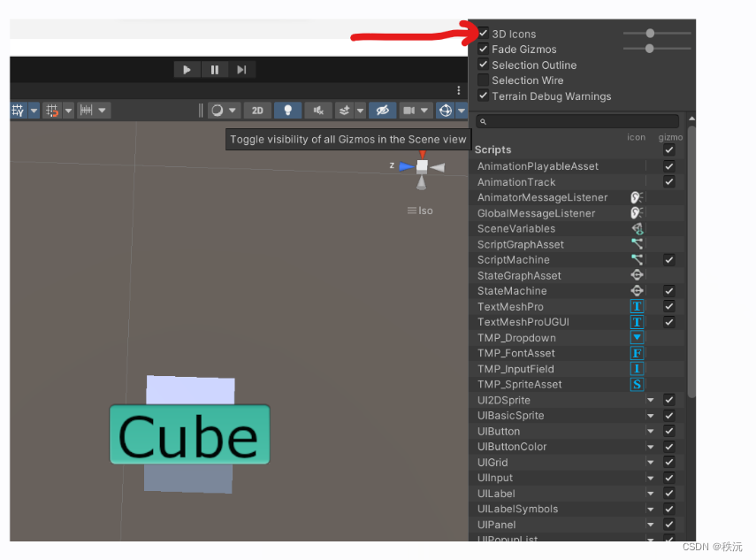Open the Scene view three-dot menu
This screenshot has height=560, width=756.
click(459, 90)
